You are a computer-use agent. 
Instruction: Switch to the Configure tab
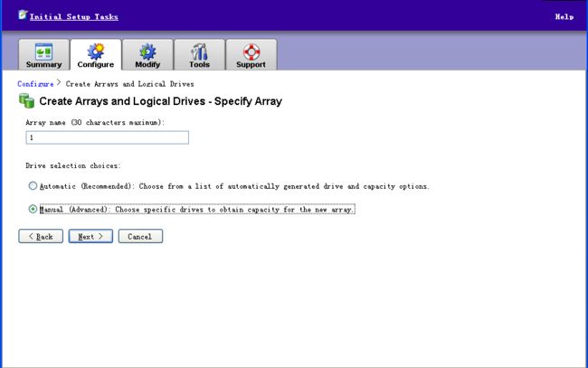96,55
